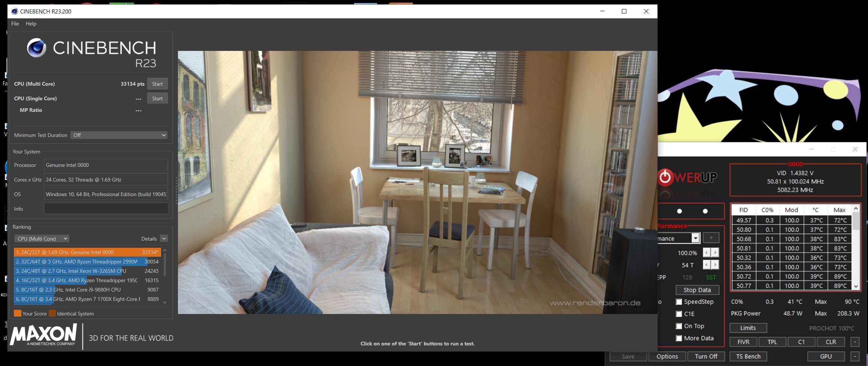The width and height of the screenshot is (868, 366).
Task: Select ranking entry 1, Genuine Intel 0000
Action: tap(87, 252)
